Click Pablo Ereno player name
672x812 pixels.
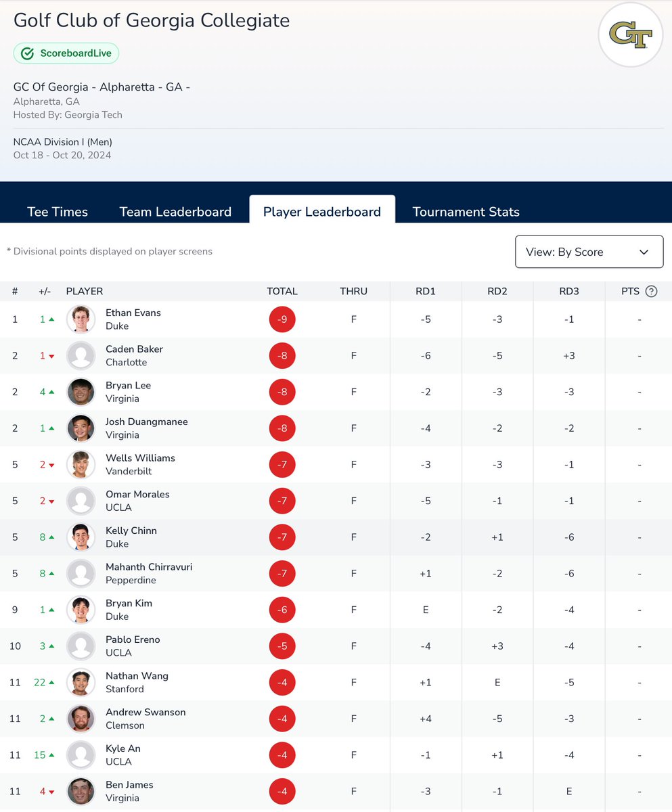point(133,639)
